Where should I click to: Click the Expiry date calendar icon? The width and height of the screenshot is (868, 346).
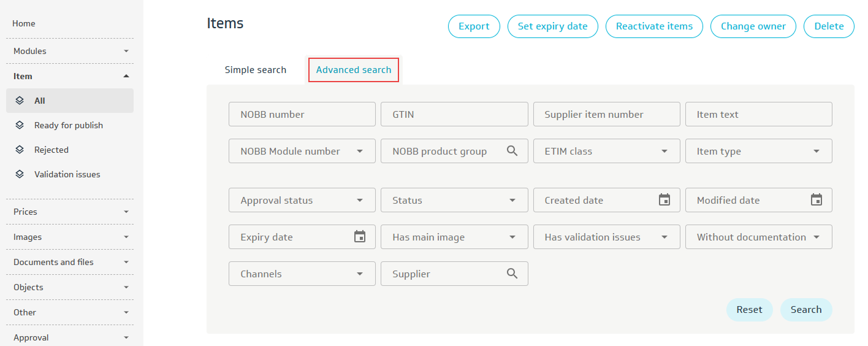click(360, 237)
